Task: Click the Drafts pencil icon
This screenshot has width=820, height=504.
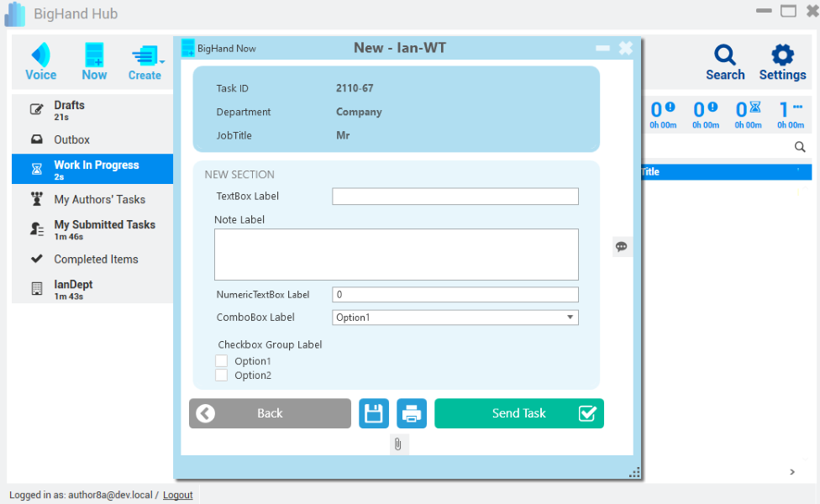Action: tap(37, 109)
